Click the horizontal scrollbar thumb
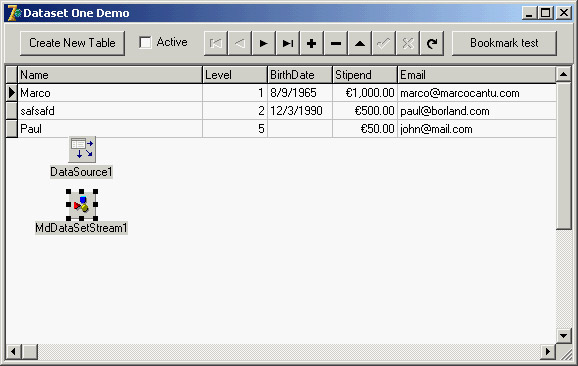Viewport: 578px width, 366px height. tap(30, 352)
